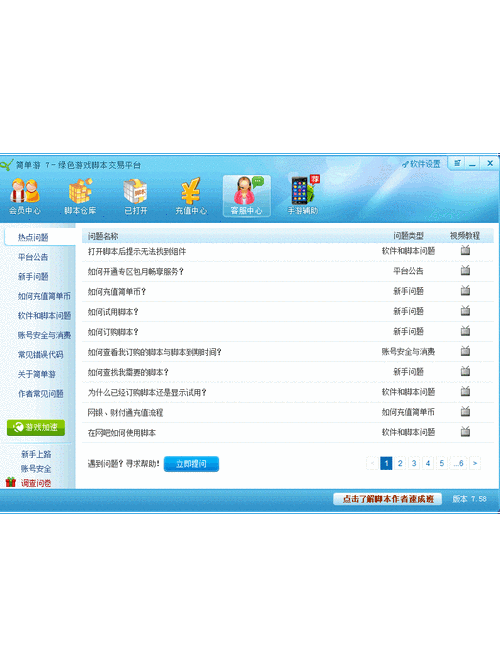Open 手游辅助 mobile game assistant icon
Screen dimensions: 500x667
[x=303, y=196]
